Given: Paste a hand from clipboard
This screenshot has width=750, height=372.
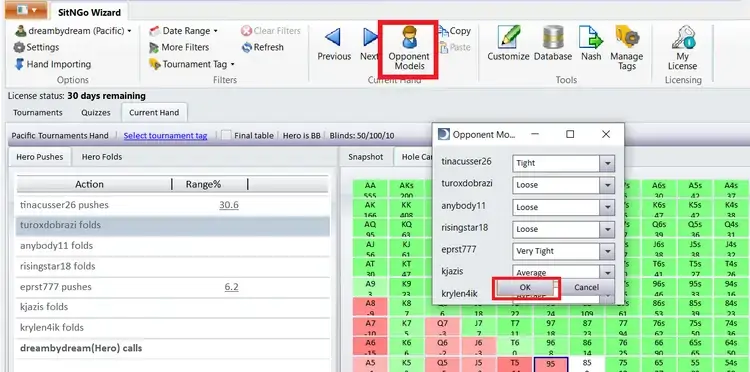Looking at the screenshot, I should pyautogui.click(x=454, y=47).
